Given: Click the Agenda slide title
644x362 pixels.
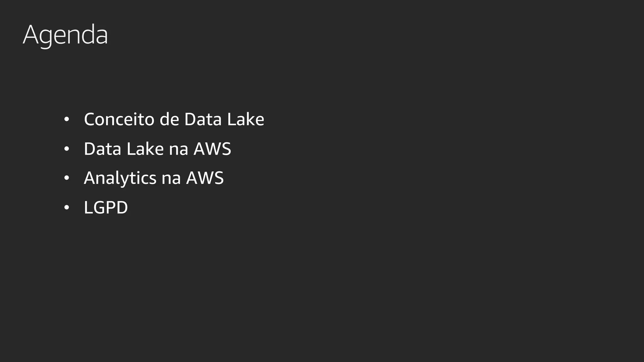Looking at the screenshot, I should click(x=65, y=35).
